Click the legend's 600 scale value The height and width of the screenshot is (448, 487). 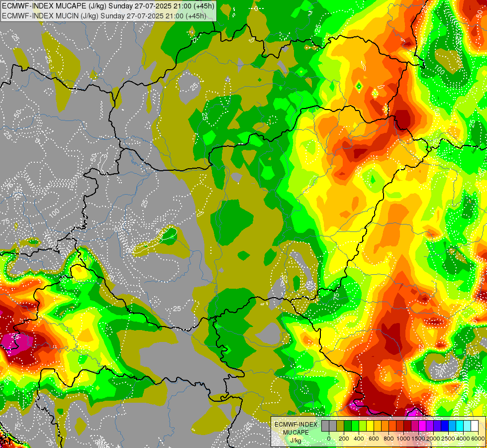tap(374, 439)
